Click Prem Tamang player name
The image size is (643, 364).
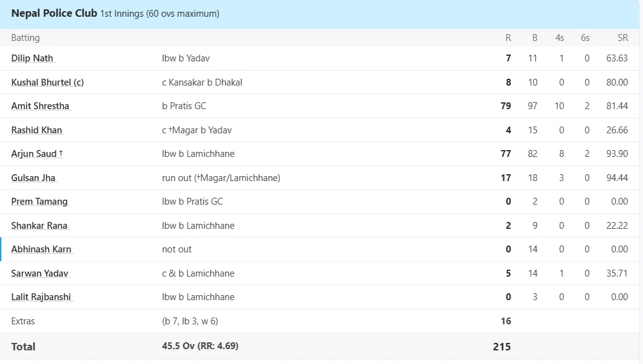(x=39, y=202)
